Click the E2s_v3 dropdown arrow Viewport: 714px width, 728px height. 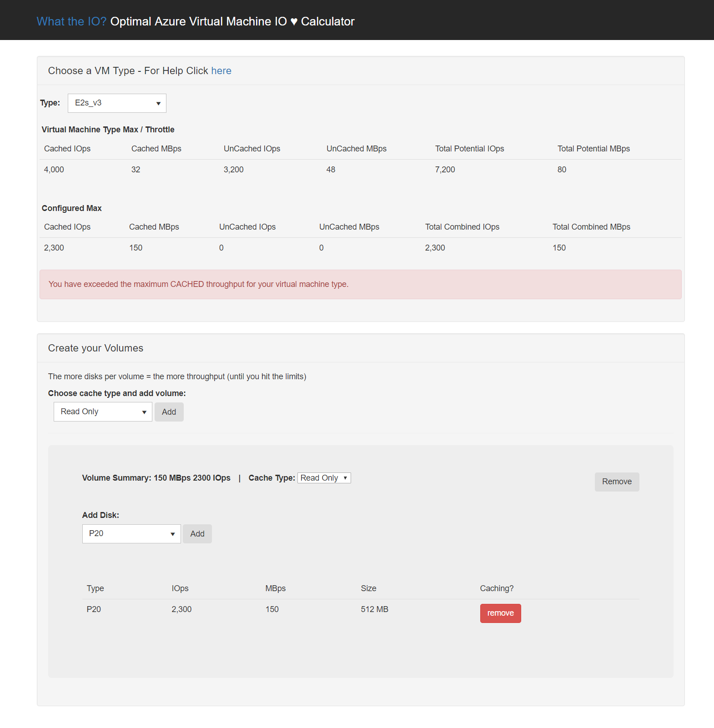click(x=158, y=104)
